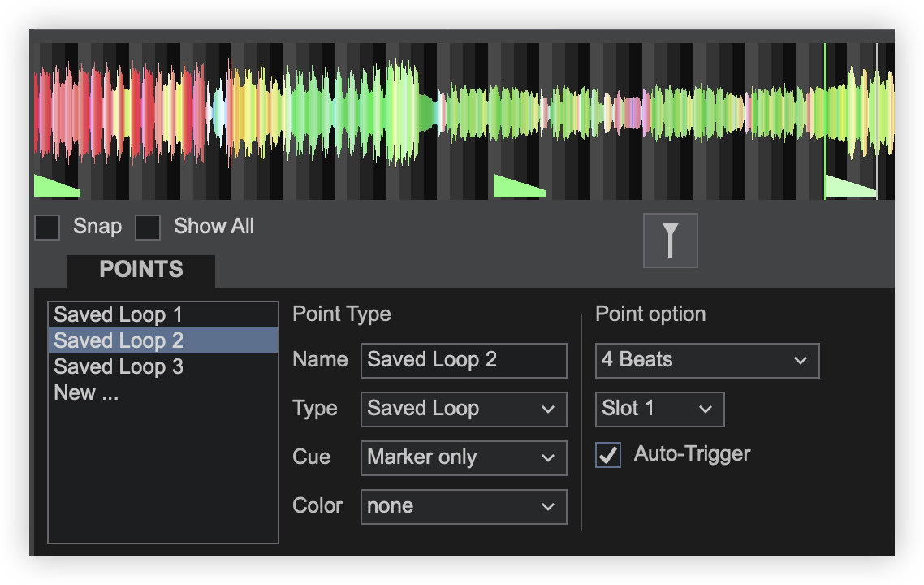Click the white playhead line in waveform
The height and width of the screenshot is (585, 924).
[x=877, y=114]
